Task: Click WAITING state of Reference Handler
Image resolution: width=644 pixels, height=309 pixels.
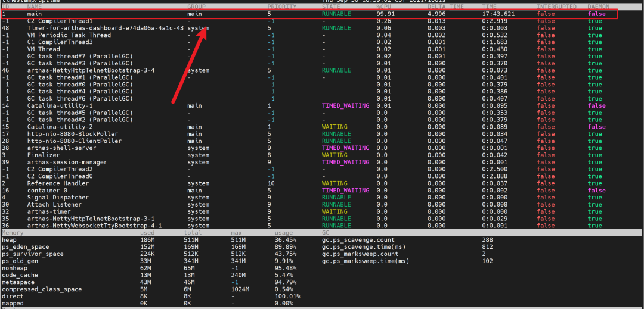Action: tap(335, 183)
